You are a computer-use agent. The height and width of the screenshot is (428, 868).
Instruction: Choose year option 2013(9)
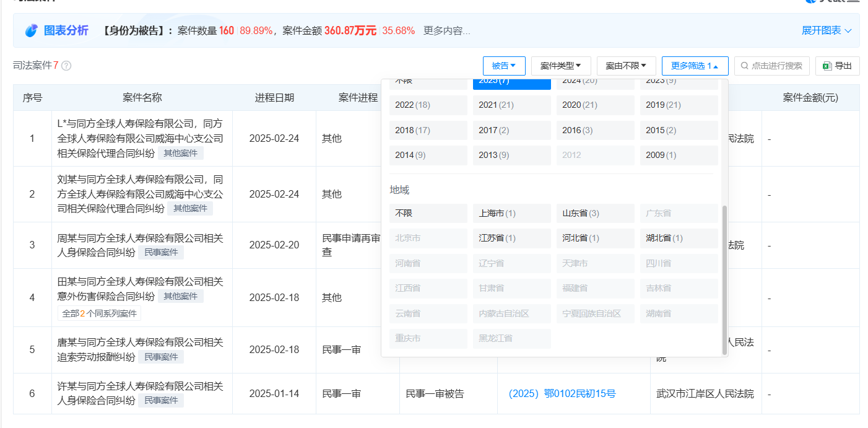(x=511, y=155)
